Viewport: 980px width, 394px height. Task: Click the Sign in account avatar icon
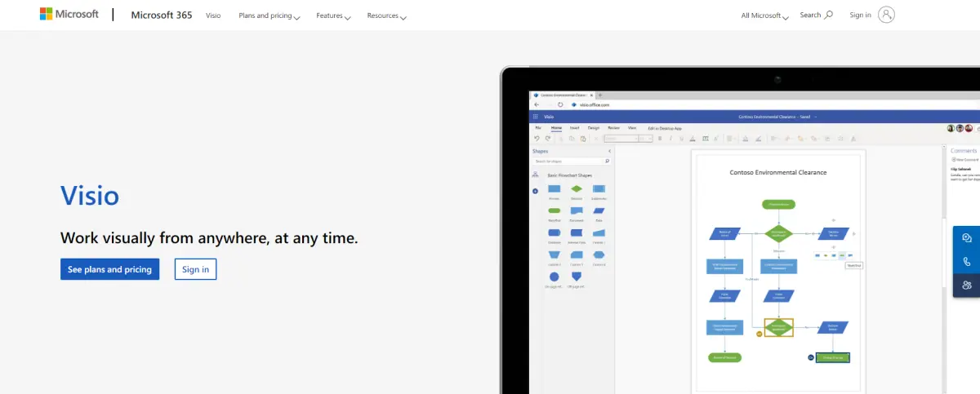pos(887,15)
